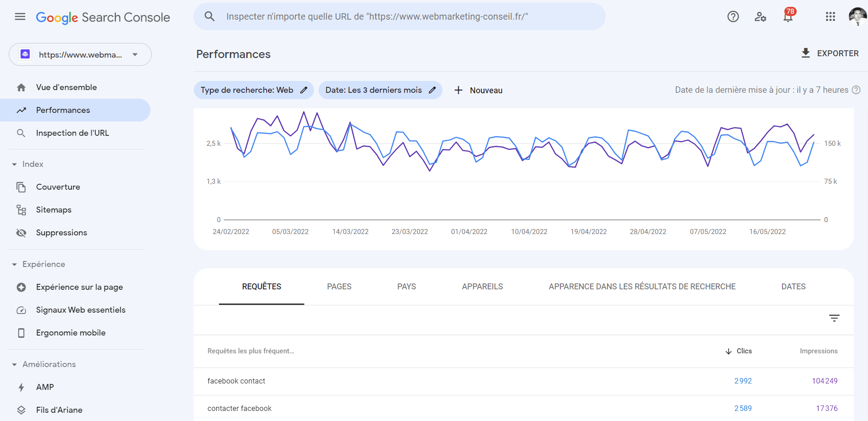Image resolution: width=868 pixels, height=421 pixels.
Task: Click pencil icon on the Date chip
Action: [432, 90]
